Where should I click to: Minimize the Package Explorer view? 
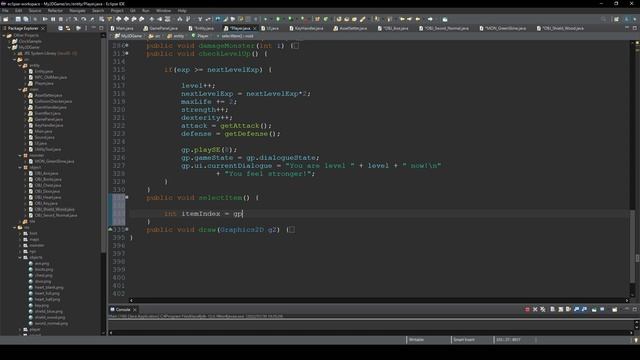(x=94, y=28)
